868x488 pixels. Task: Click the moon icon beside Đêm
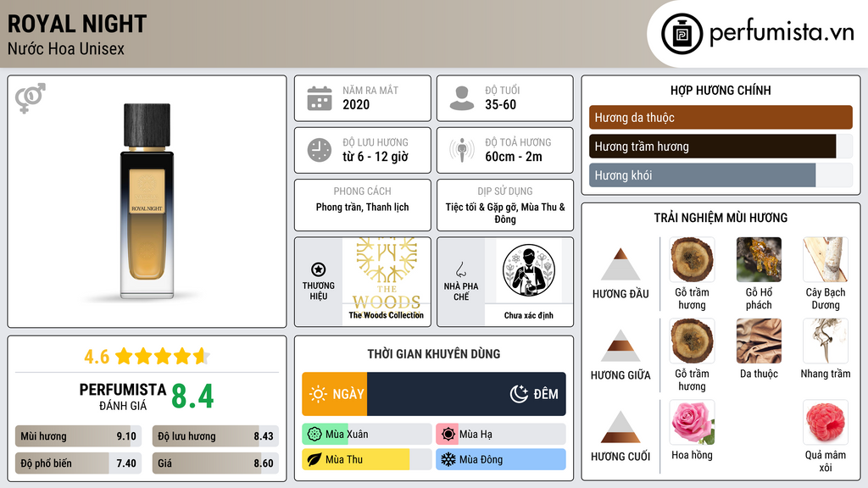coord(519,394)
